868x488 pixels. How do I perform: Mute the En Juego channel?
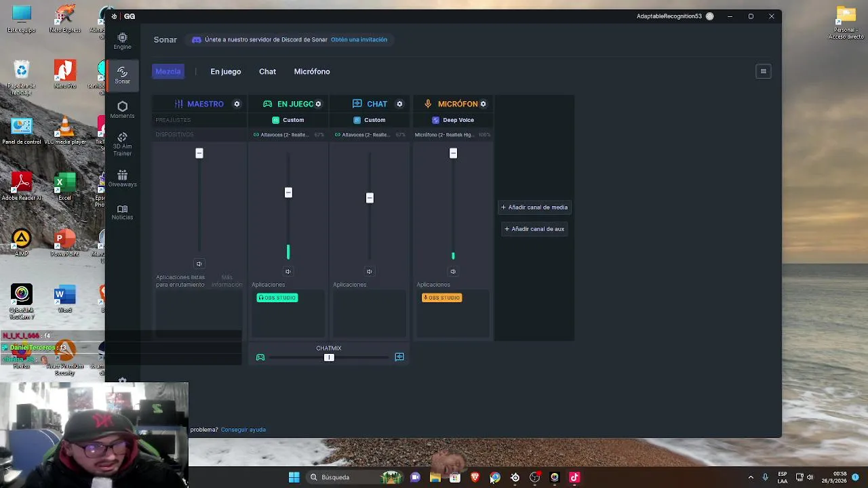click(x=288, y=272)
